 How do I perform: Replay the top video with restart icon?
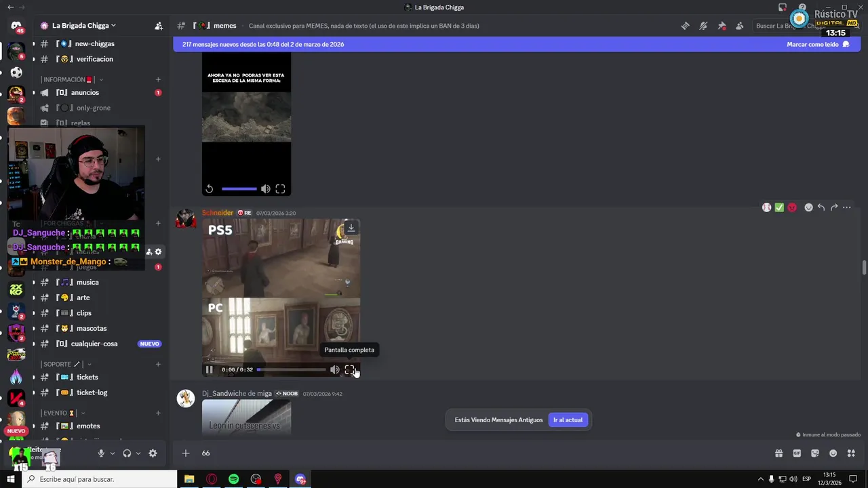pos(210,189)
